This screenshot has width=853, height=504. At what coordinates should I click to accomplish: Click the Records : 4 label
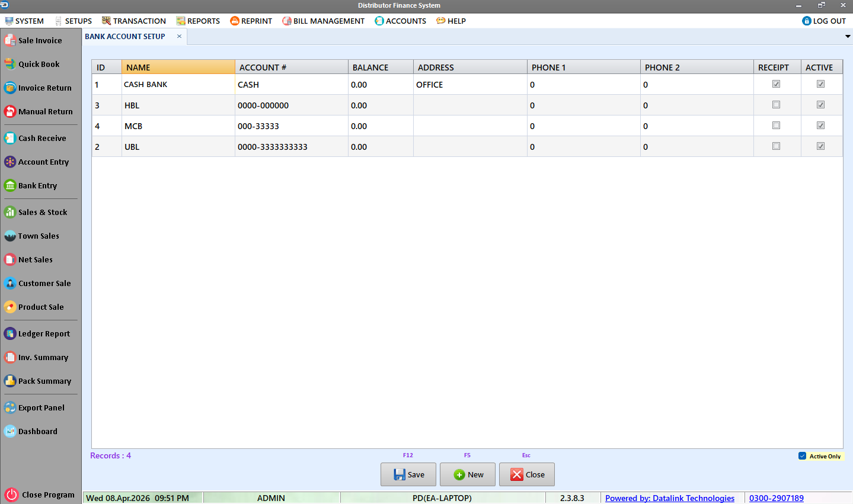pos(110,455)
